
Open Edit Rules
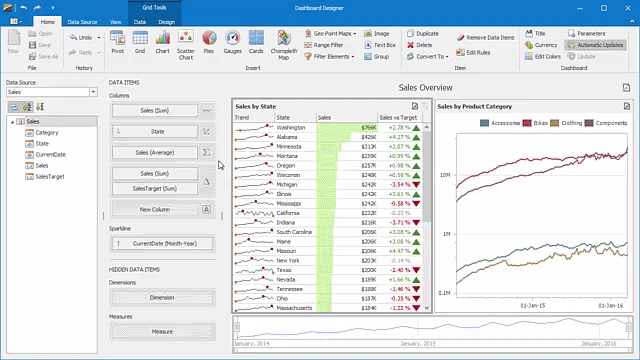click(x=473, y=52)
